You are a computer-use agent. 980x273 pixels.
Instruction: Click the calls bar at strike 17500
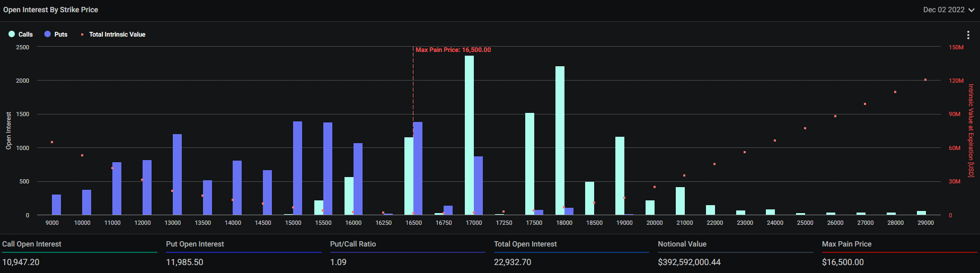[x=529, y=164]
